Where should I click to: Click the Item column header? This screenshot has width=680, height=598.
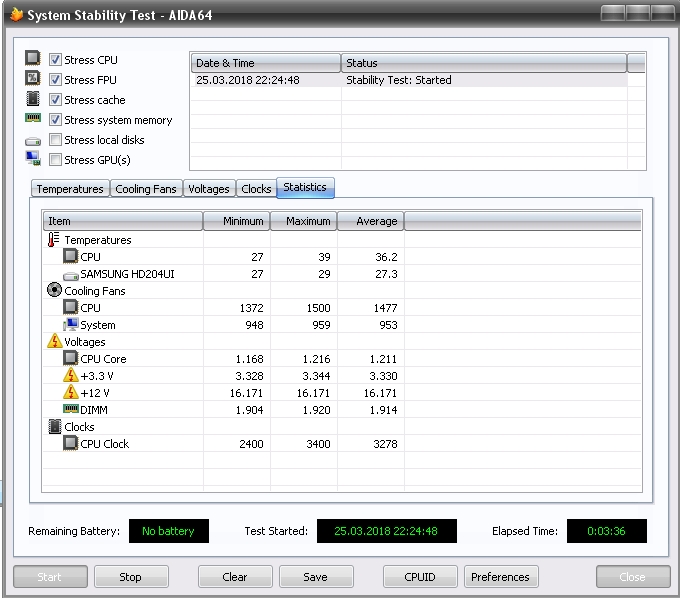pos(123,221)
